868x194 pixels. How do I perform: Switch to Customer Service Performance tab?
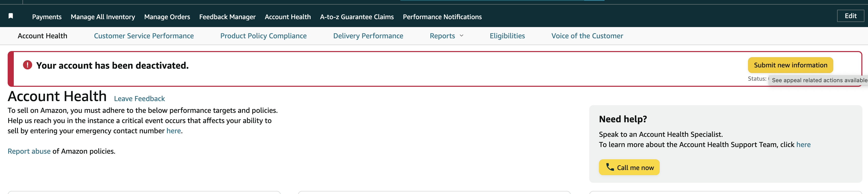[144, 36]
